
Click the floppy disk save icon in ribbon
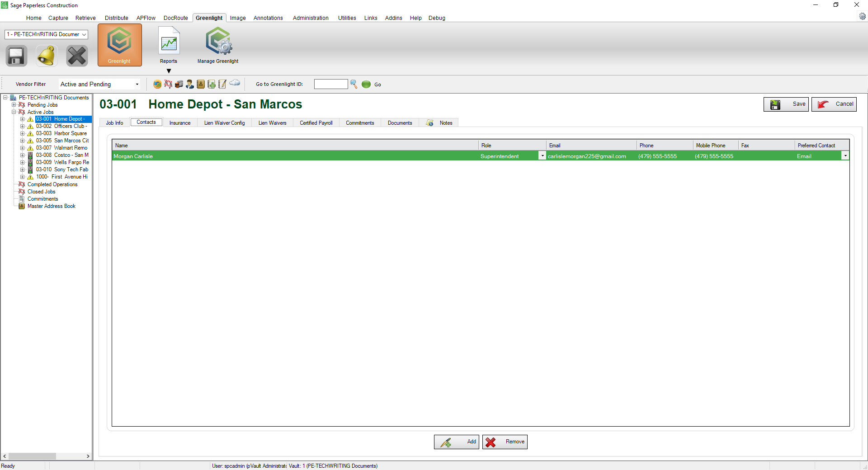[x=16, y=56]
